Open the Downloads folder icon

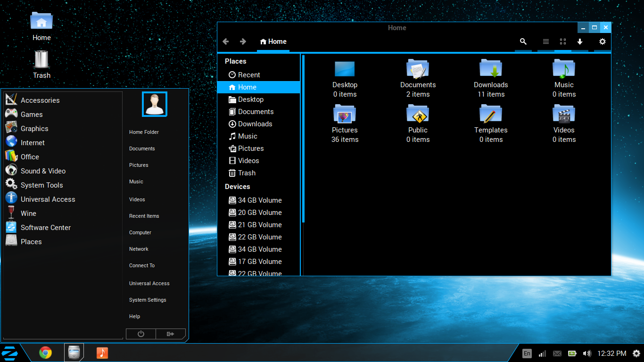point(491,69)
